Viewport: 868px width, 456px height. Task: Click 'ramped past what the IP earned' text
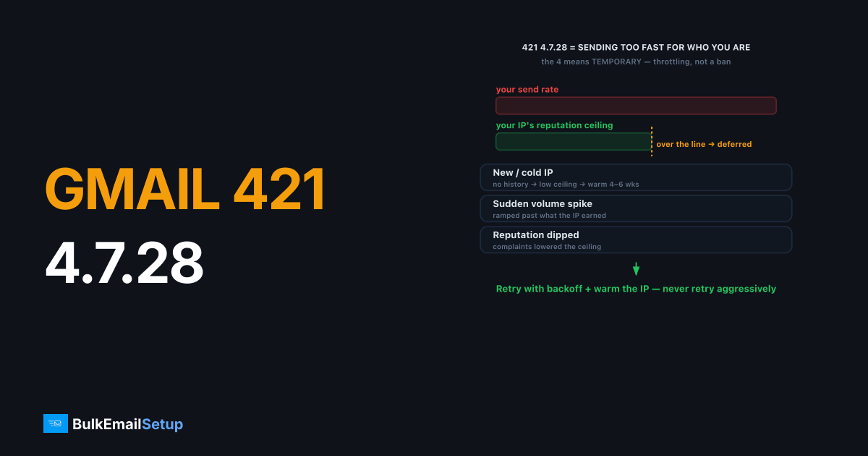[550, 216]
